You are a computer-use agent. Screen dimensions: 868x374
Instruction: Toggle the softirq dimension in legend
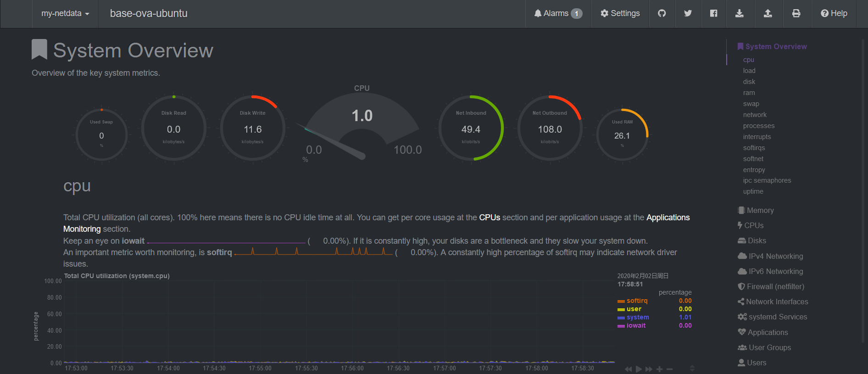pos(637,301)
